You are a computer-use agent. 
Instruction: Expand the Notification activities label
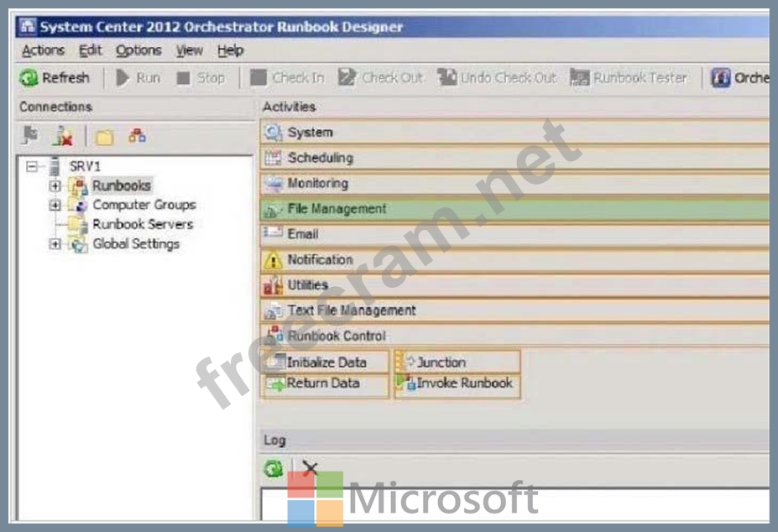click(x=321, y=259)
